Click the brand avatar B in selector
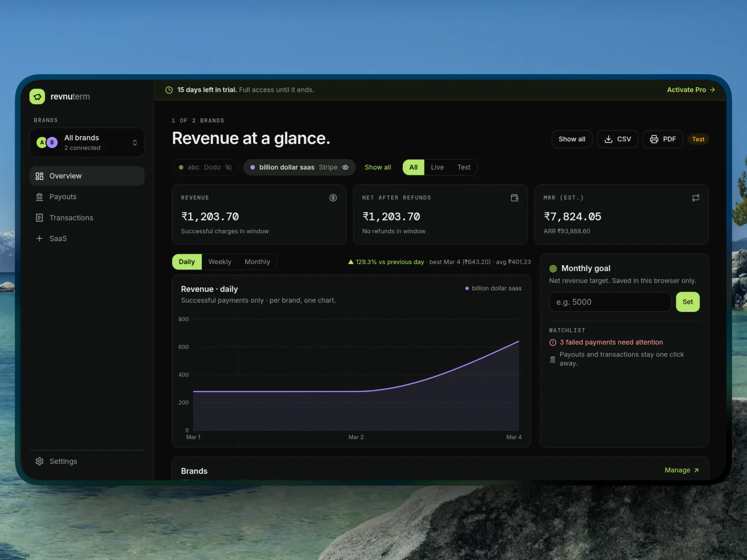This screenshot has width=747, height=560. [x=52, y=143]
